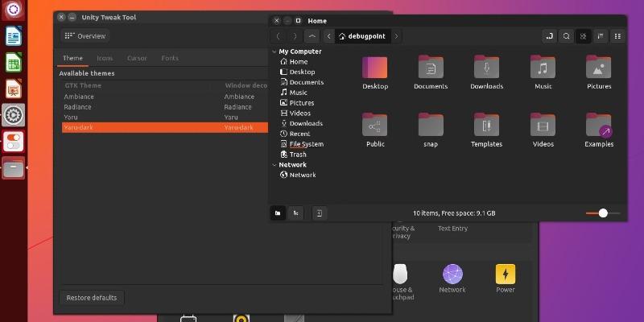
Task: Open the Examples folder shortcut
Action: point(598,126)
